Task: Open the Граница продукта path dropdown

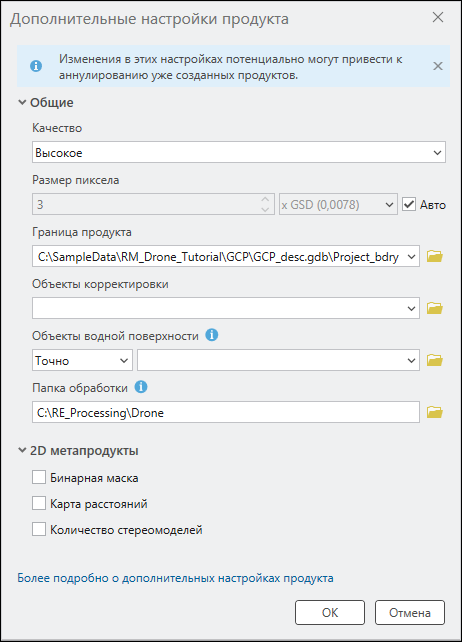Action: [226, 256]
